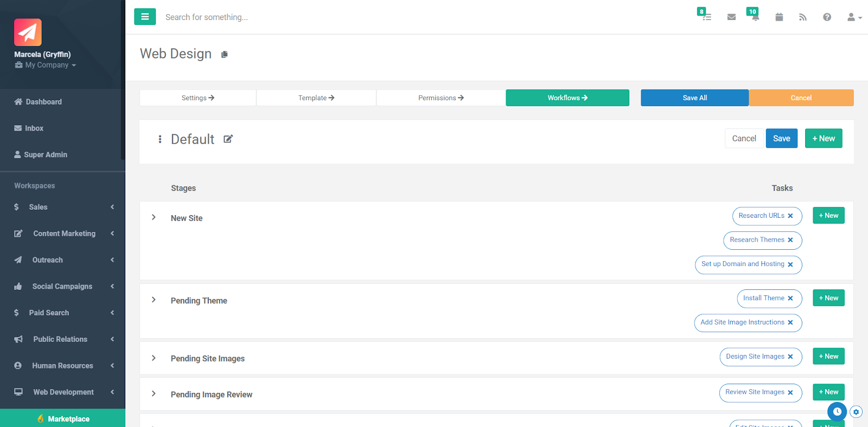Open the Research URLs task tag
This screenshot has width=868, height=427.
click(761, 216)
